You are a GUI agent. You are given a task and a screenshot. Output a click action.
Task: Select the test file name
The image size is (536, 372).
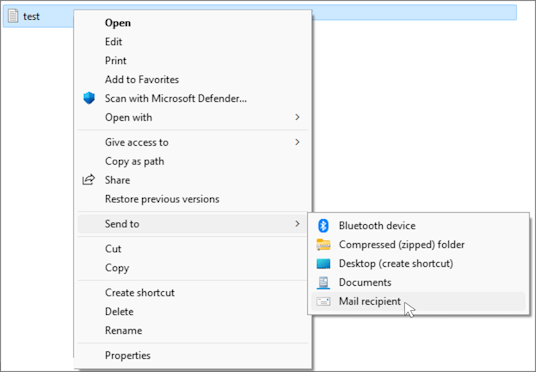(31, 16)
